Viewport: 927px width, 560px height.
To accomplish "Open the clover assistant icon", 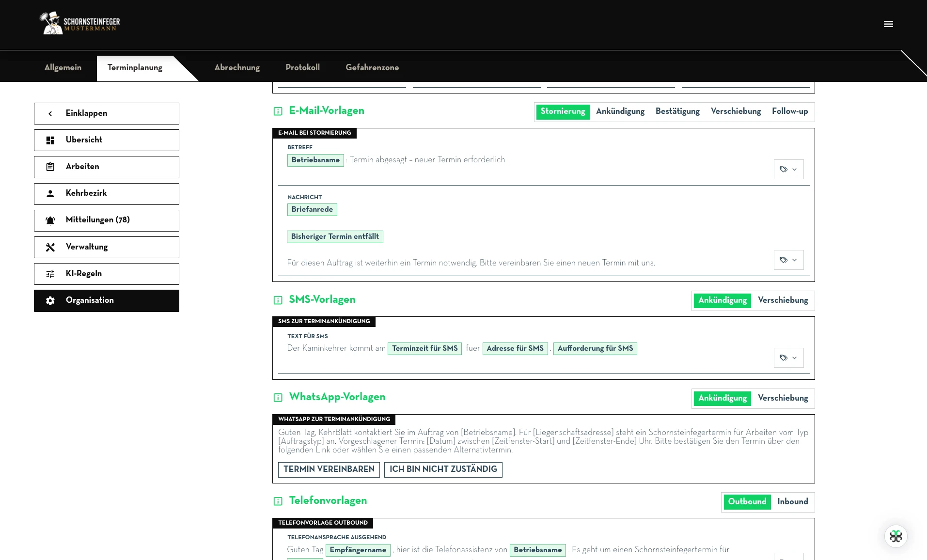I will [x=896, y=536].
